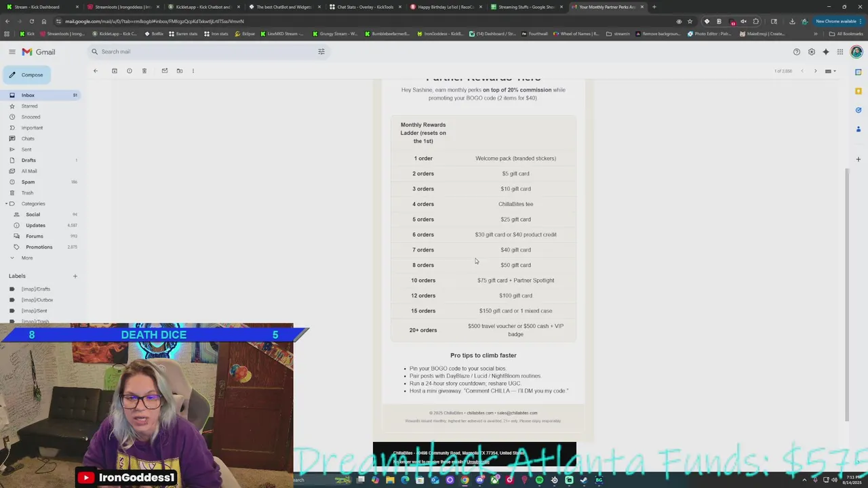Archive this email

(115, 70)
